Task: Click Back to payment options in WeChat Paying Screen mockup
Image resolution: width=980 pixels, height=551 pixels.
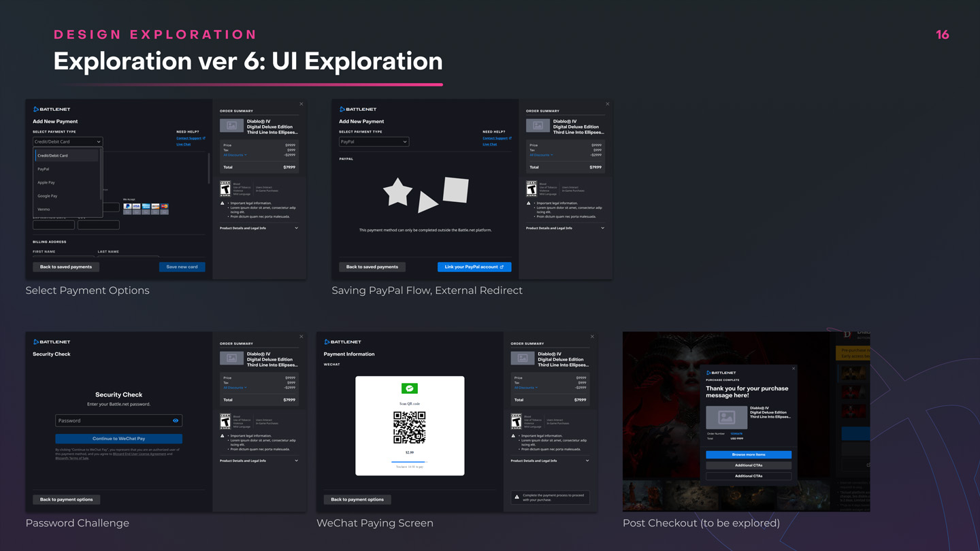Action: click(x=357, y=499)
